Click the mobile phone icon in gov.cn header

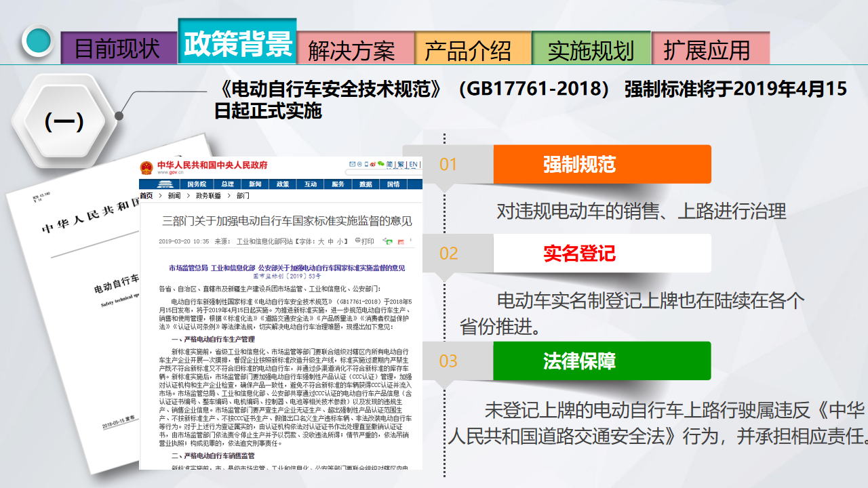click(x=366, y=165)
